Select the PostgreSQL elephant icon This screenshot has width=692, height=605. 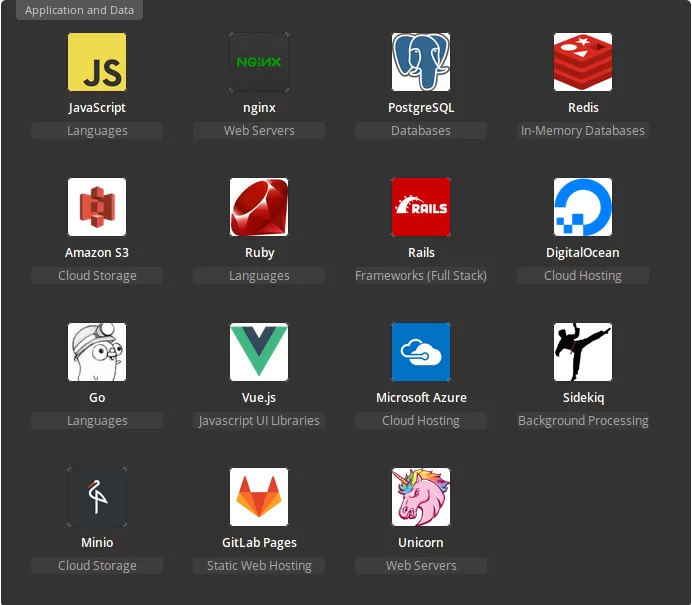[x=421, y=62]
